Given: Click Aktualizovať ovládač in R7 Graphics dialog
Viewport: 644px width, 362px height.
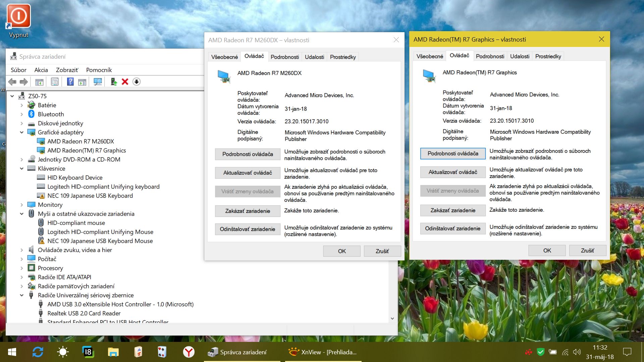Looking at the screenshot, I should coord(453,172).
